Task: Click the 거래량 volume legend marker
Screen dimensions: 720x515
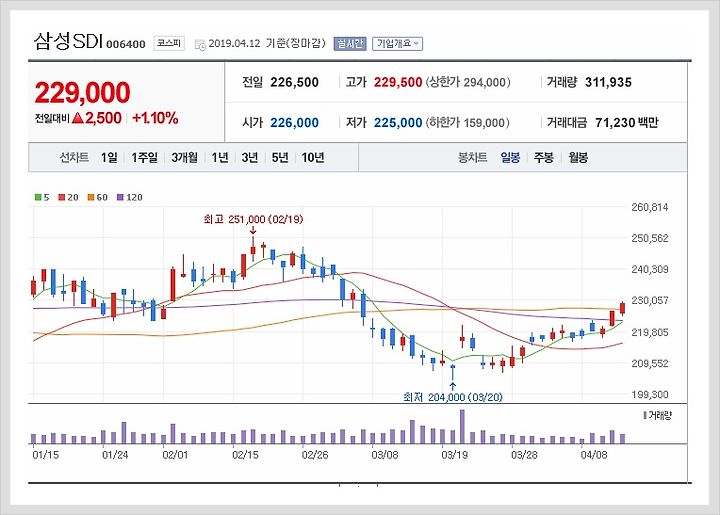Action: pyautogui.click(x=645, y=415)
